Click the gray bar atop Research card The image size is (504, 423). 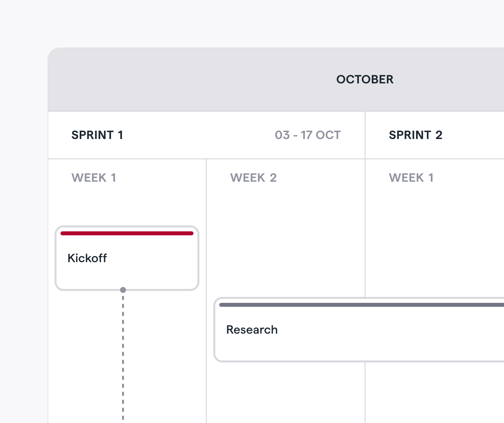coord(361,305)
